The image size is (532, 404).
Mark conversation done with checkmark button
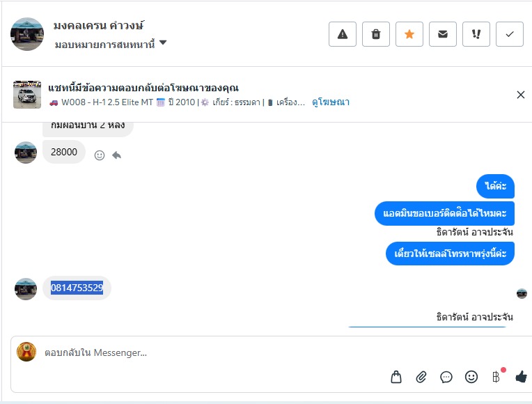510,34
